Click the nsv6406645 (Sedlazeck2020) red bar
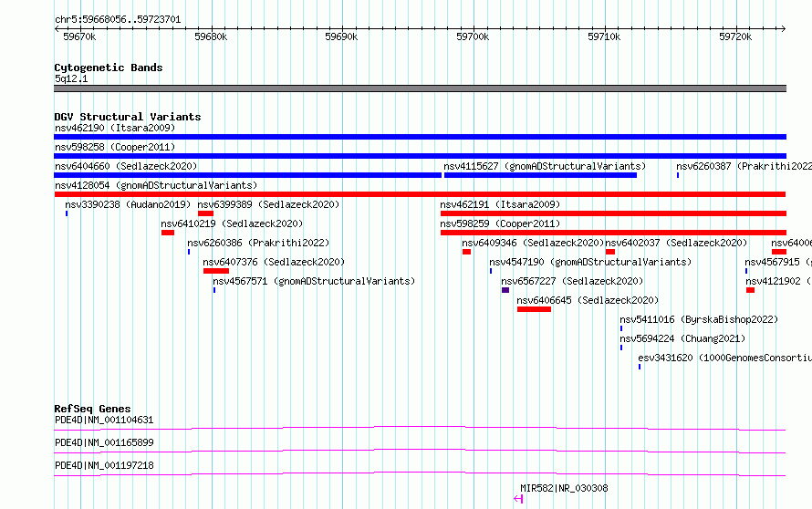Screen dimensions: 812x509 [x=534, y=309]
